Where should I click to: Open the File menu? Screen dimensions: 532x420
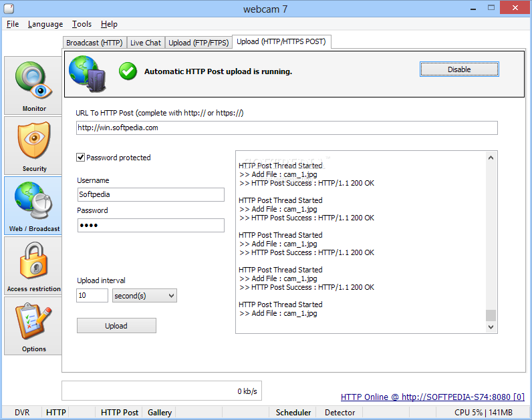click(13, 24)
